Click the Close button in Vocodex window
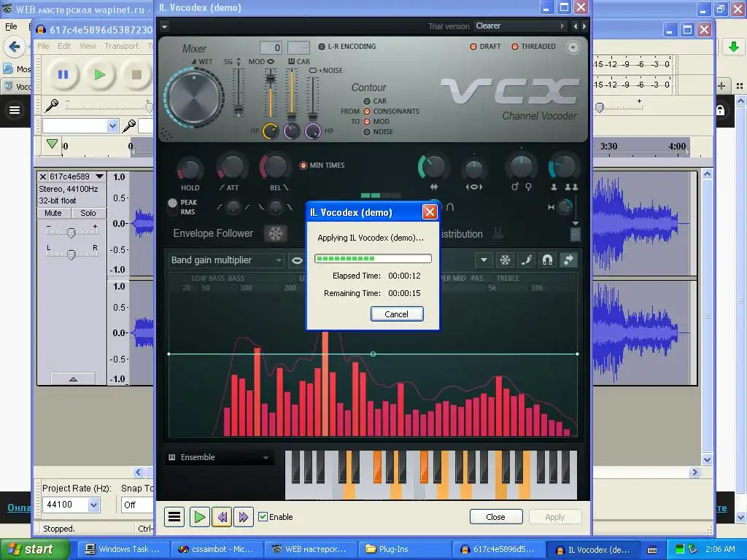Image resolution: width=747 pixels, height=560 pixels. (495, 517)
